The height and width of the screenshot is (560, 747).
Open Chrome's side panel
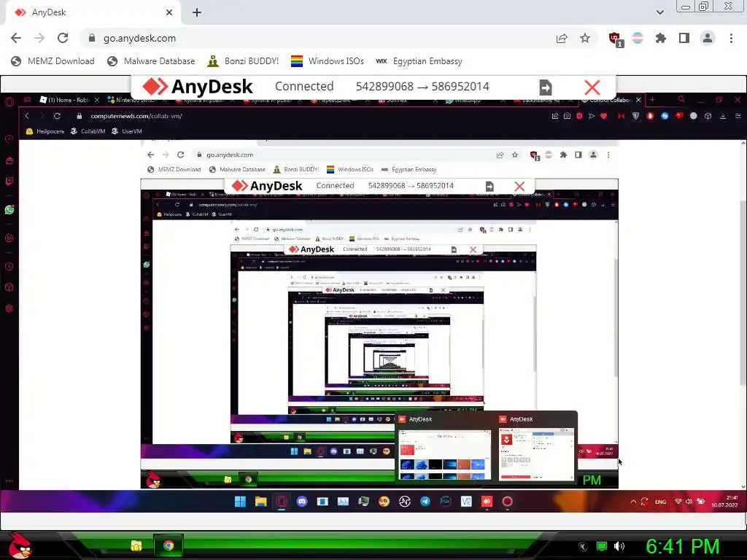pos(684,38)
